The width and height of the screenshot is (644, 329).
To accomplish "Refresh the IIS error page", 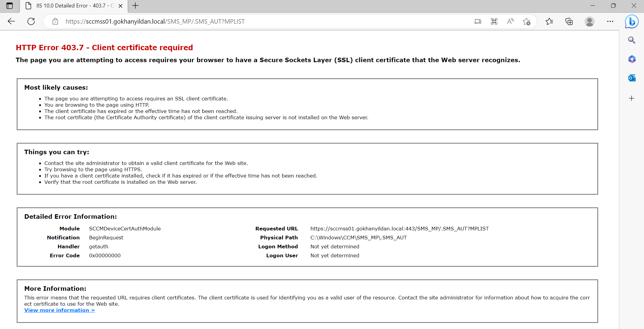I will pyautogui.click(x=31, y=21).
